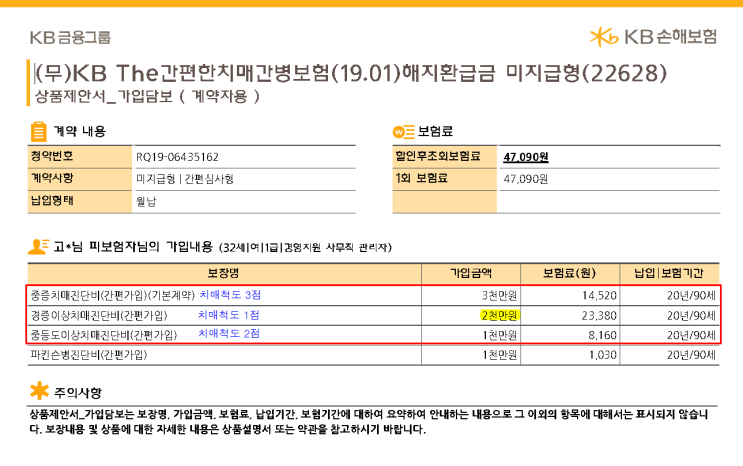Click the 주의사항 section heading
This screenshot has width=743, height=466.
78,393
